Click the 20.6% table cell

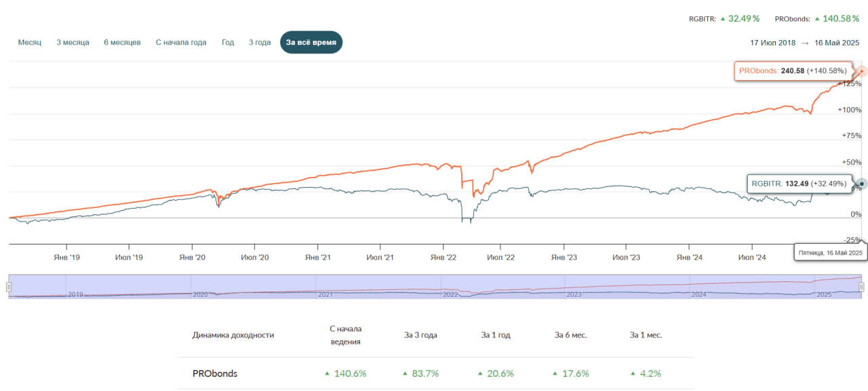coord(496,373)
